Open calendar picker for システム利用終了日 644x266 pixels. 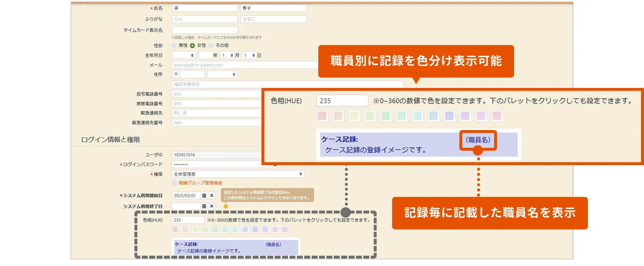coord(204,206)
